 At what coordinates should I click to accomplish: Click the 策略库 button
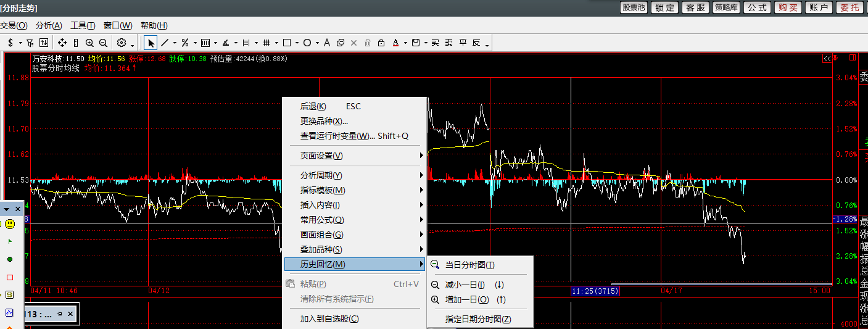coord(726,7)
